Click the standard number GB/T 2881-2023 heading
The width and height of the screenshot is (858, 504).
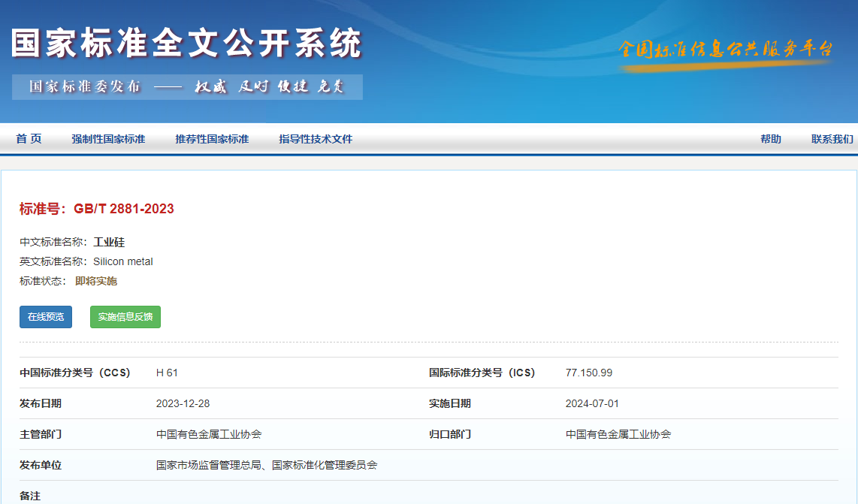pyautogui.click(x=97, y=209)
